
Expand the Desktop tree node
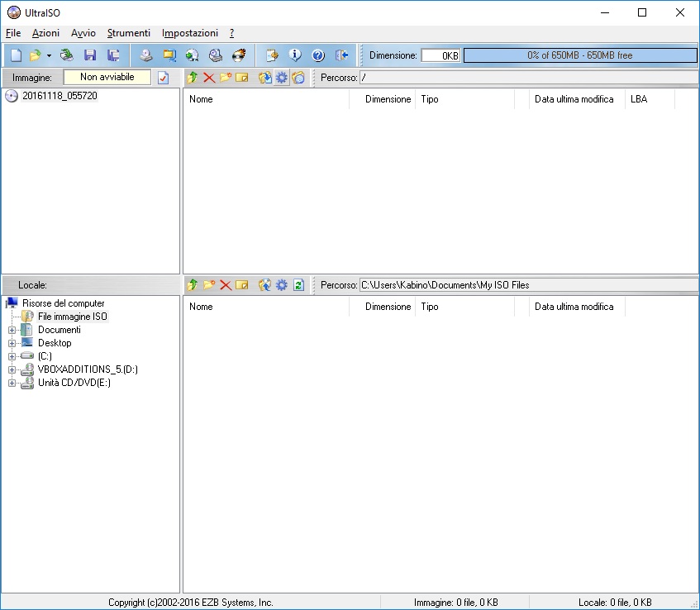tap(12, 343)
